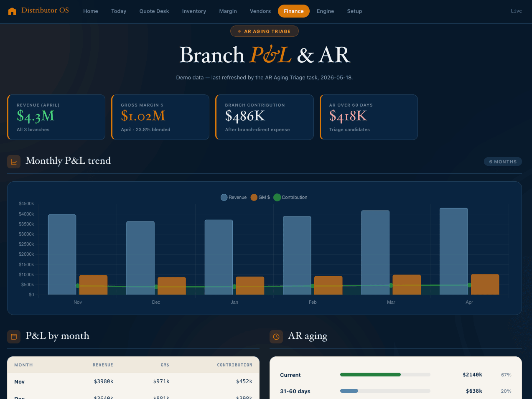Click the 31-60 days aging label
This screenshot has height=399, width=532.
295,391
